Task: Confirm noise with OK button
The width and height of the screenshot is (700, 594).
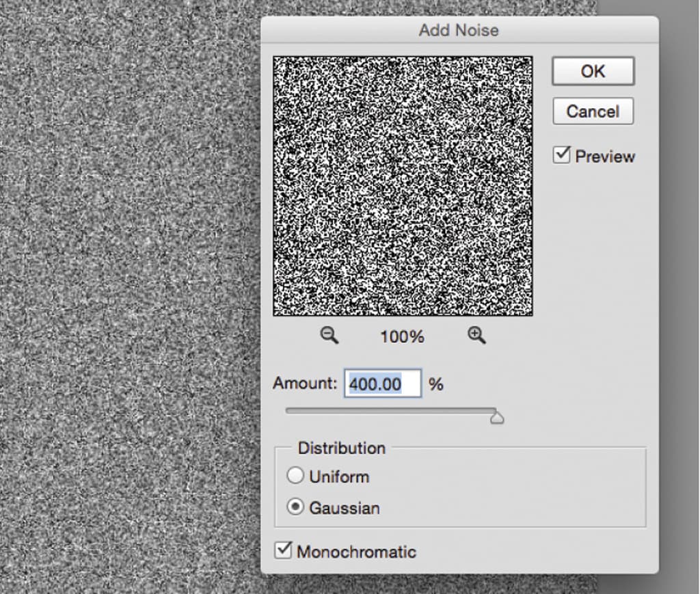Action: click(593, 71)
